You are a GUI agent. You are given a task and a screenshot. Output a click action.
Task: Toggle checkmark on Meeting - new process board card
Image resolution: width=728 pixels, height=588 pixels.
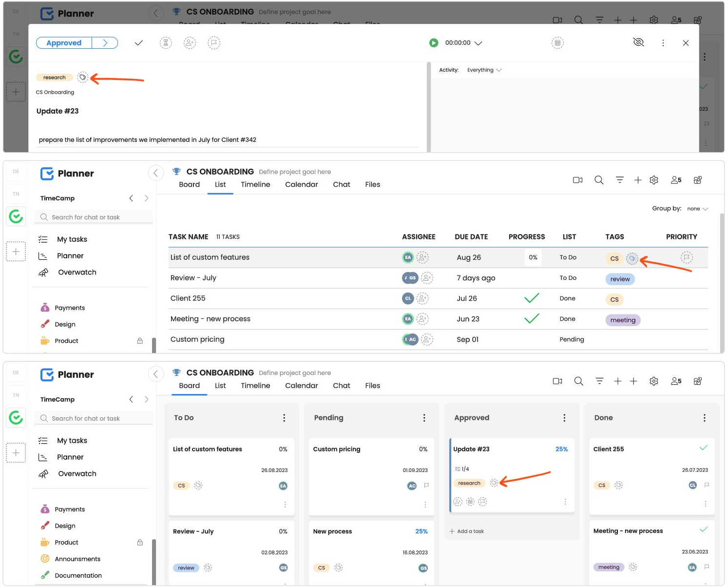point(704,529)
